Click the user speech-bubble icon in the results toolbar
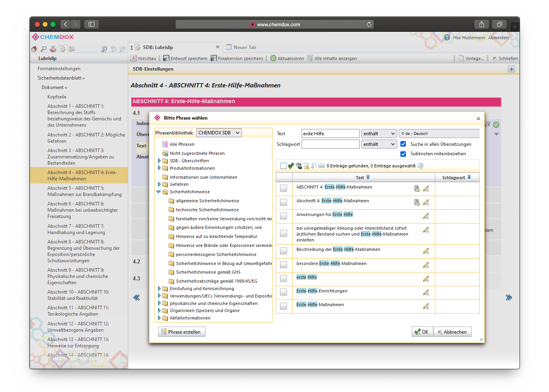 click(299, 166)
